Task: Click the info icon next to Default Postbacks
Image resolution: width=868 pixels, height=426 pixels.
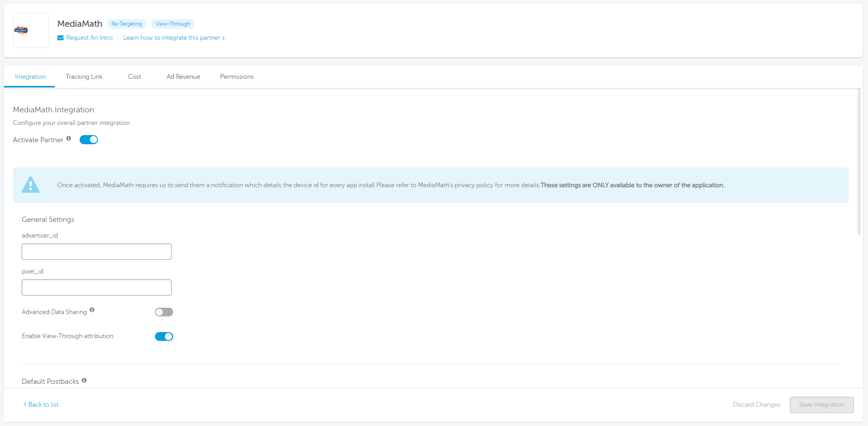Action: [x=84, y=380]
